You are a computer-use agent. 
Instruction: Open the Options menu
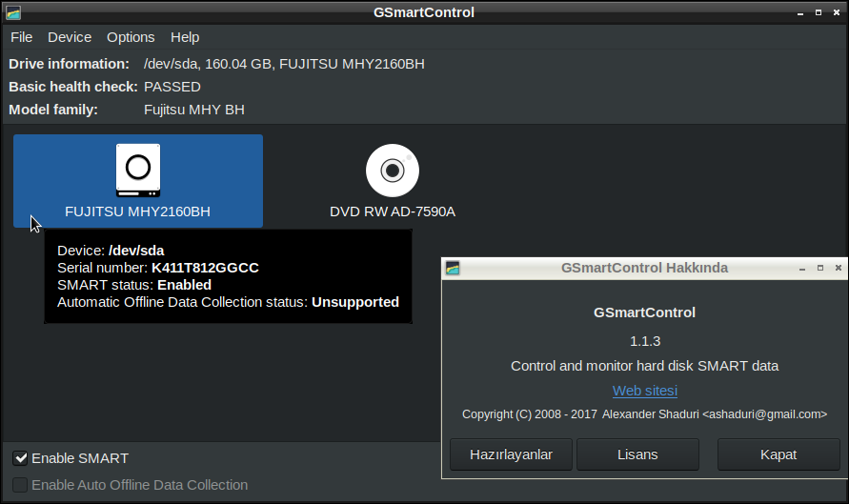click(x=131, y=37)
